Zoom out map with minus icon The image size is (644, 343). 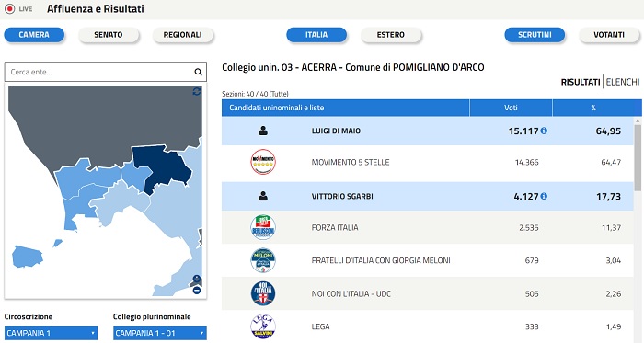197,291
